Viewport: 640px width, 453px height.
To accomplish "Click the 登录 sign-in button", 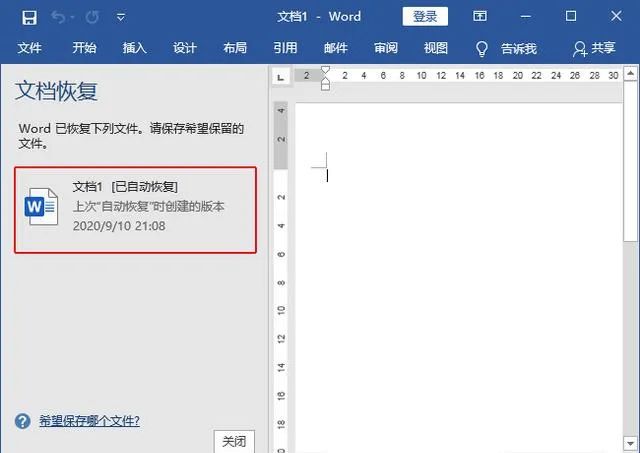I will pyautogui.click(x=425, y=17).
